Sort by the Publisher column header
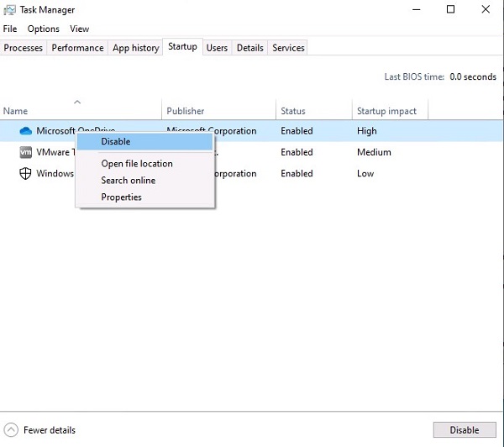The image size is (504, 447). point(218,111)
